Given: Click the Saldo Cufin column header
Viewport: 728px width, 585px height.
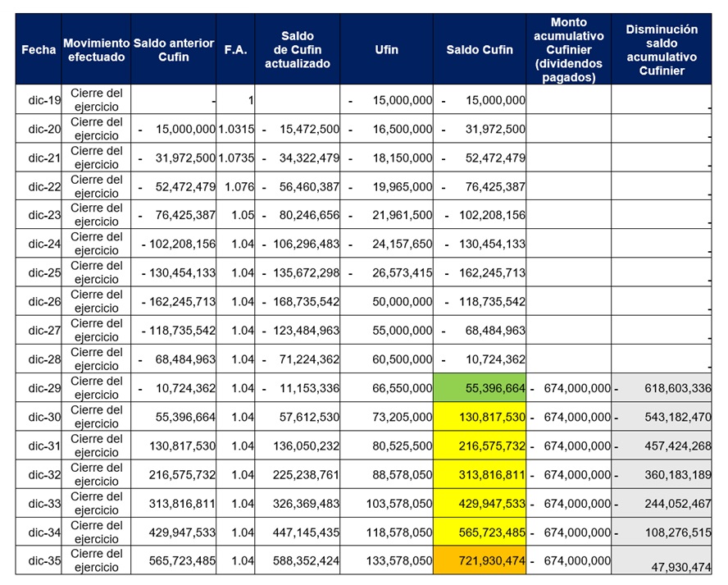Looking at the screenshot, I should [x=480, y=49].
